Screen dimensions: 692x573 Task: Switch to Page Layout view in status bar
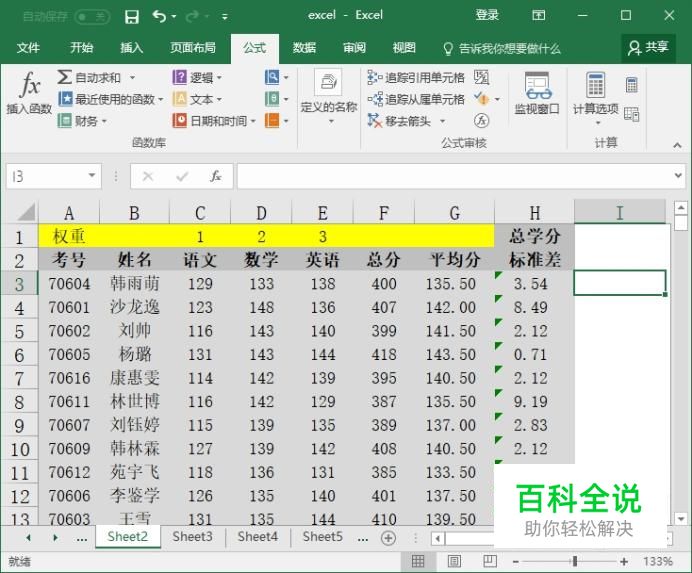click(453, 562)
